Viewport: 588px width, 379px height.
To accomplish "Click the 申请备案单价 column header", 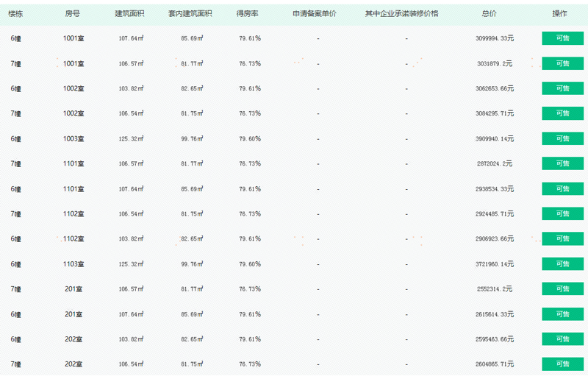I will 315,14.
